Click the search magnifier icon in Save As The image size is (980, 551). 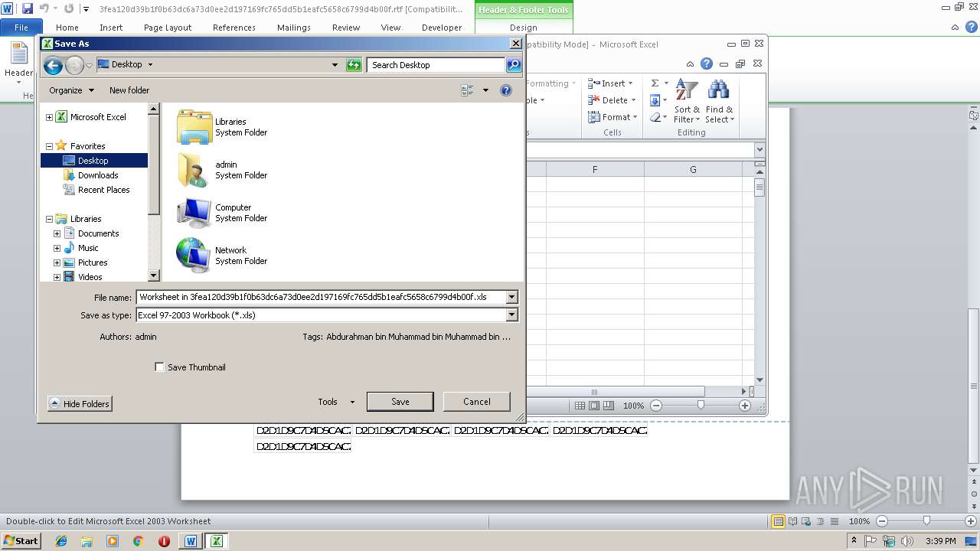tap(514, 65)
